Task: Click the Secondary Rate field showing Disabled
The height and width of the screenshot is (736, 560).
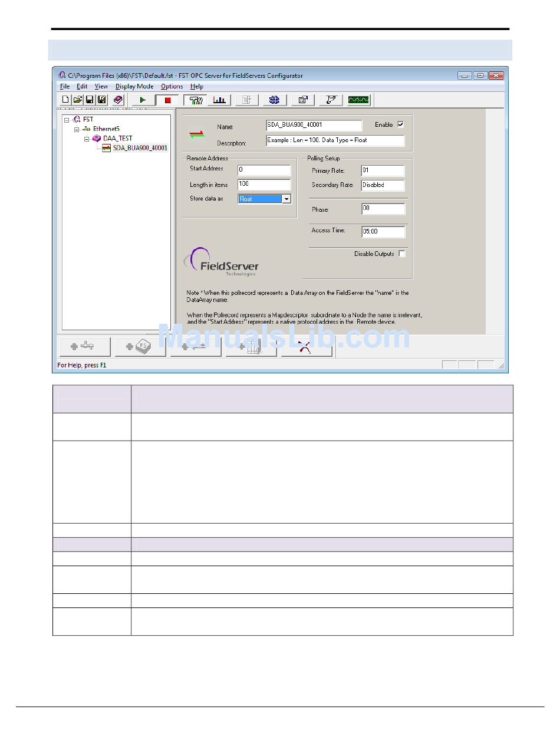Action: click(x=383, y=185)
